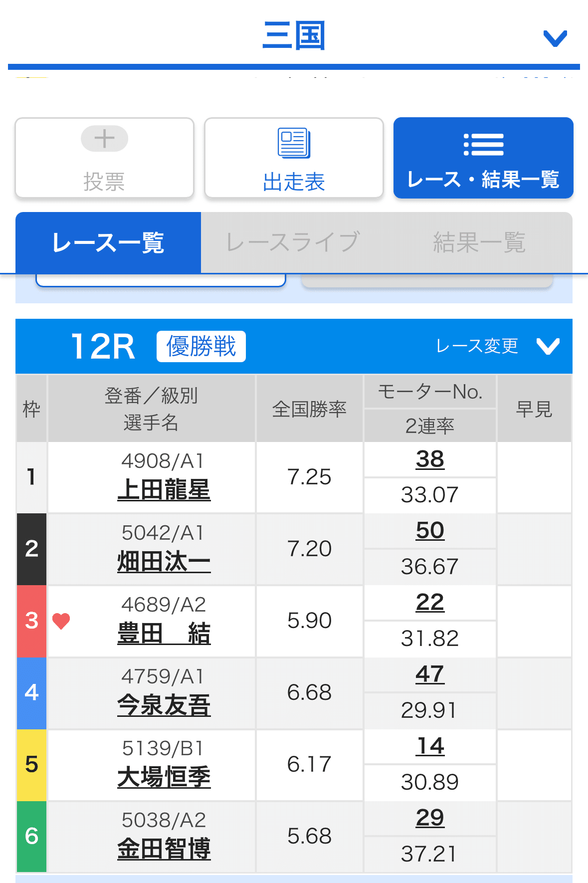Open the レース変更 race change dropdown
This screenshot has width=588, height=883.
tap(476, 346)
